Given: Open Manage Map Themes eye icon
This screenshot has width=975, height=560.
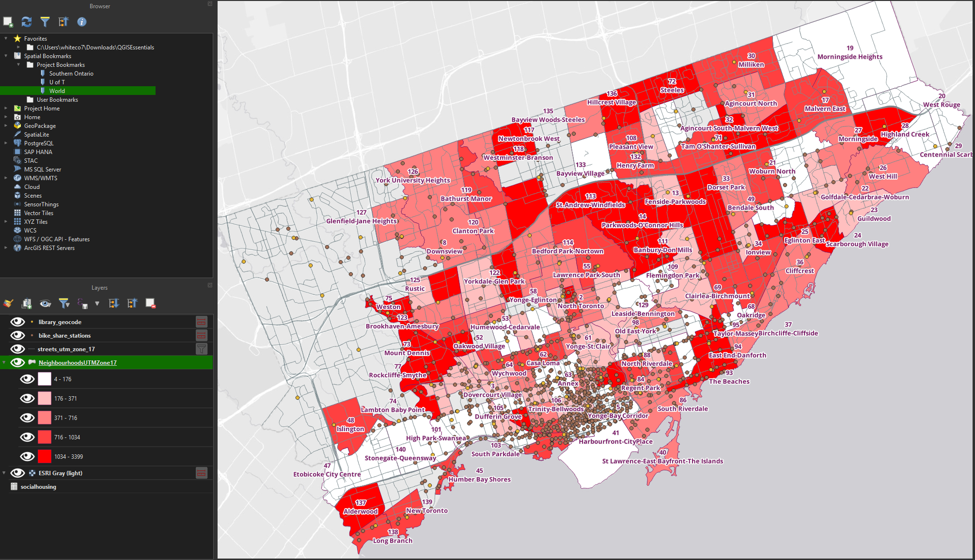Looking at the screenshot, I should tap(46, 303).
